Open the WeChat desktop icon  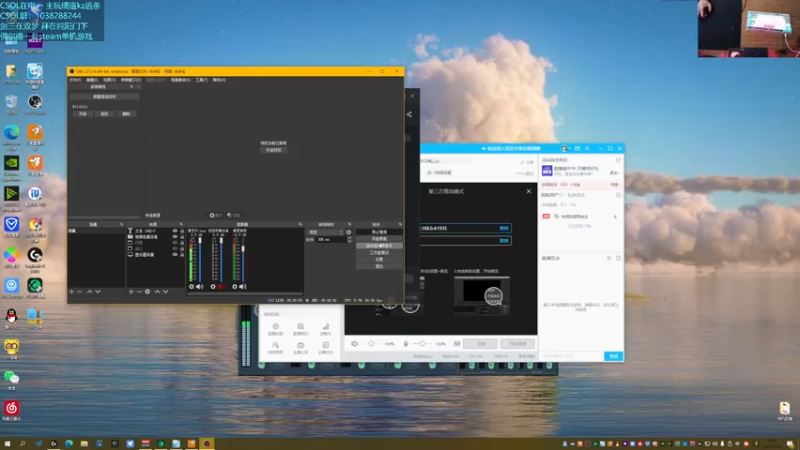coord(12,380)
